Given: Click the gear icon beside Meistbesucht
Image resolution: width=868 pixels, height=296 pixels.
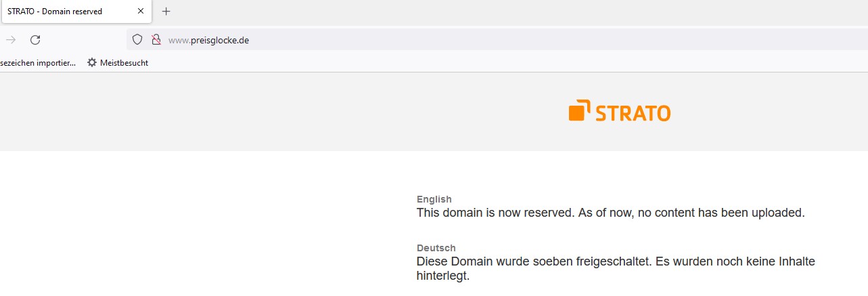Looking at the screenshot, I should pos(92,63).
